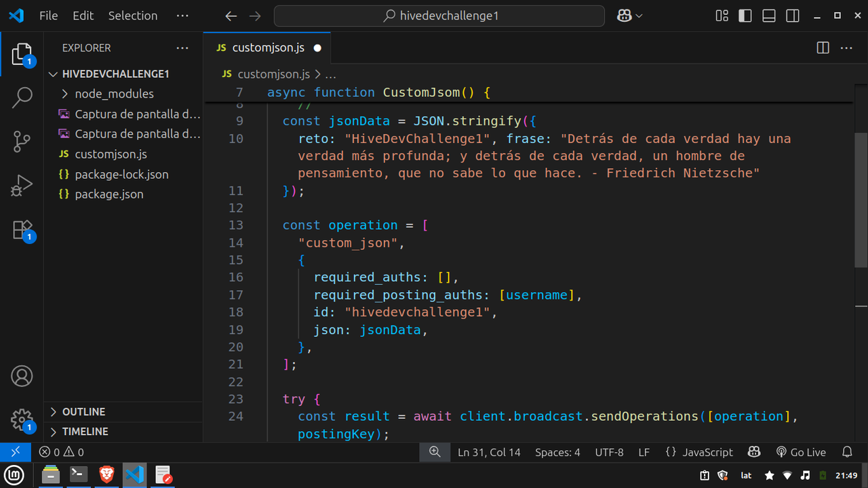Expand the node_modules folder

pyautogui.click(x=114, y=94)
